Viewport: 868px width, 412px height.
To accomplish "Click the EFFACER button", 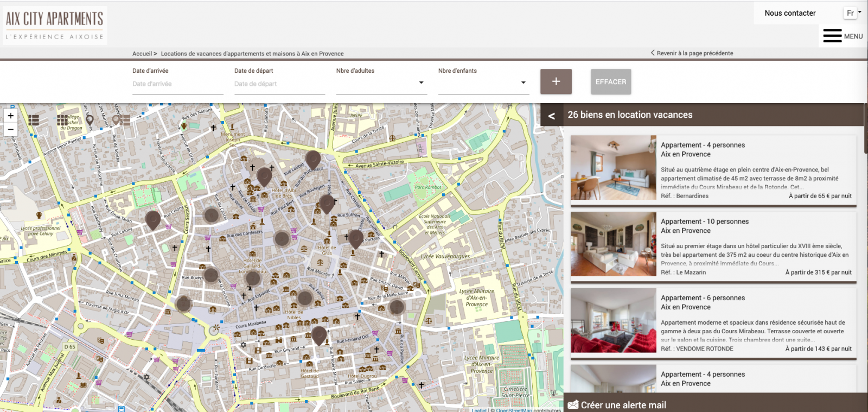I will coord(611,82).
